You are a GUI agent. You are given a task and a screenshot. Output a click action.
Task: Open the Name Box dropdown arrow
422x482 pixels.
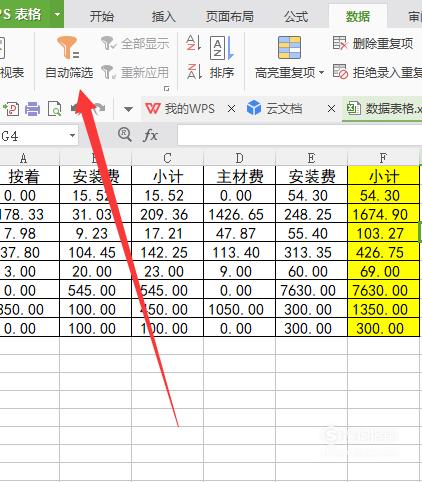[x=72, y=136]
